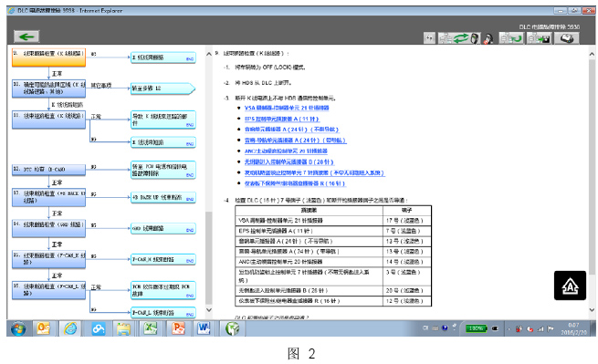Open the blue cloud app in the taskbar

99,328
